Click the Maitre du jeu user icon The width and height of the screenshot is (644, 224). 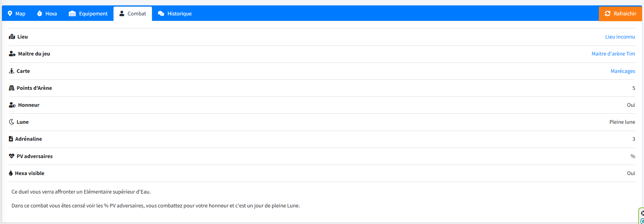click(12, 54)
